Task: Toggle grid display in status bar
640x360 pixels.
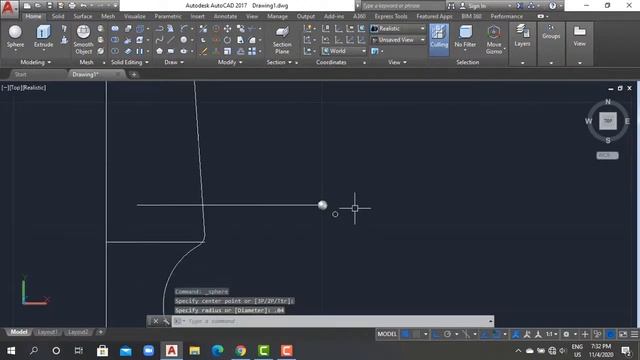Action: click(405, 334)
